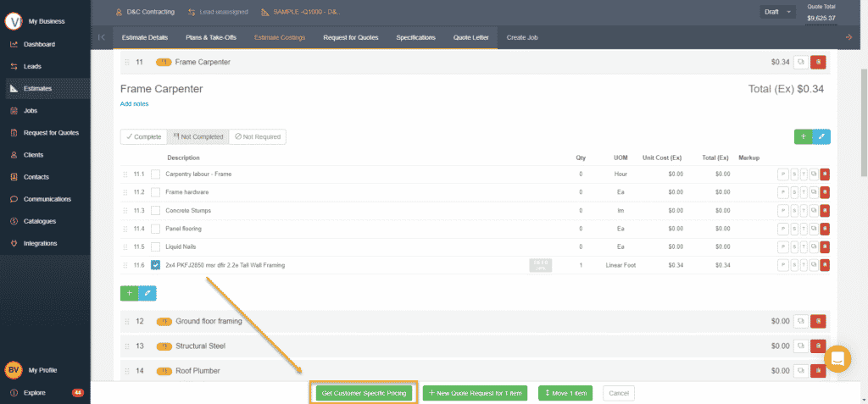868x404 pixels.
Task: Click the blue edit pencil below the item list
Action: click(x=147, y=292)
